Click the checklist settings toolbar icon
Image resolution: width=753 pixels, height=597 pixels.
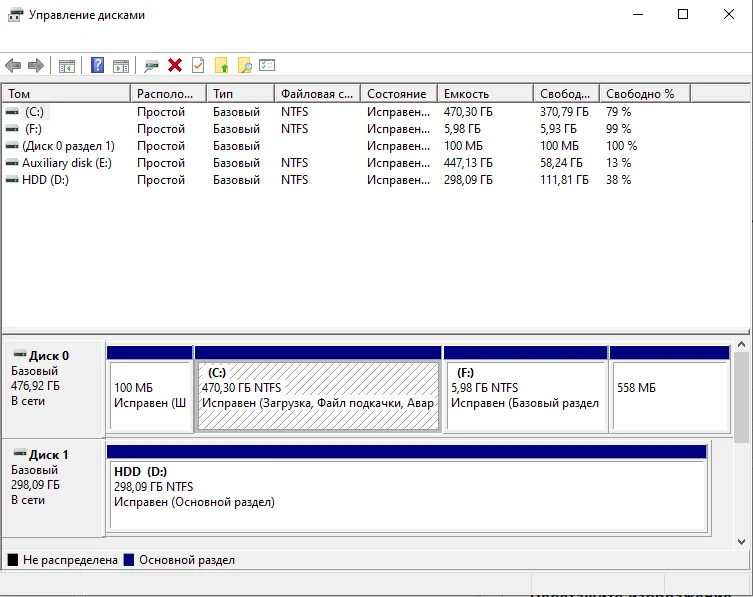[x=267, y=65]
